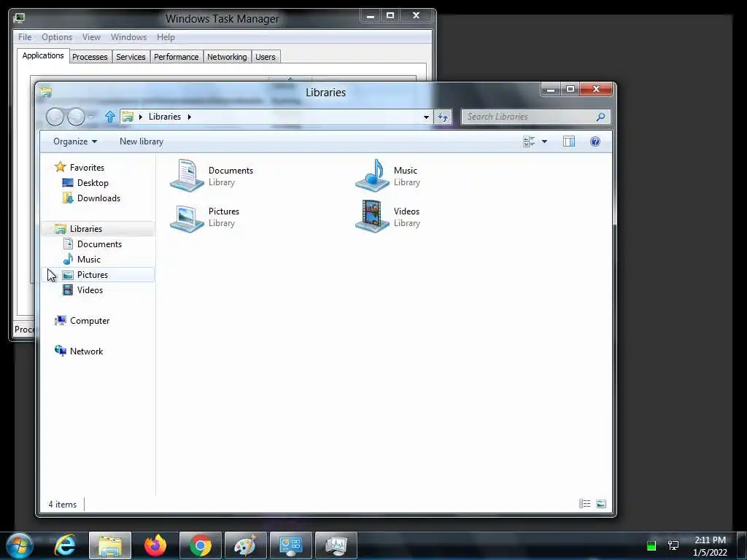Click the breadcrumb arrow before Libraries
The image size is (747, 560).
tap(141, 117)
